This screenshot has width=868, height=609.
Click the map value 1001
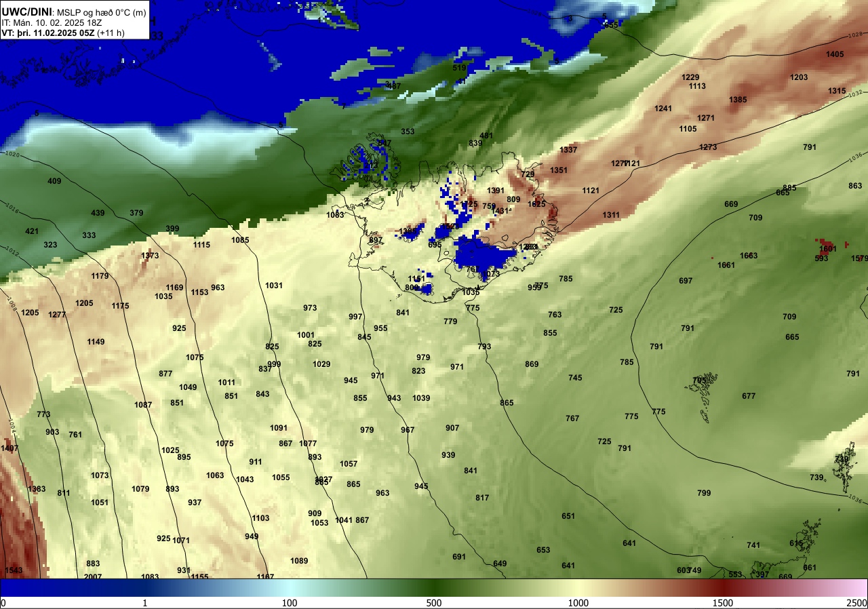point(306,335)
